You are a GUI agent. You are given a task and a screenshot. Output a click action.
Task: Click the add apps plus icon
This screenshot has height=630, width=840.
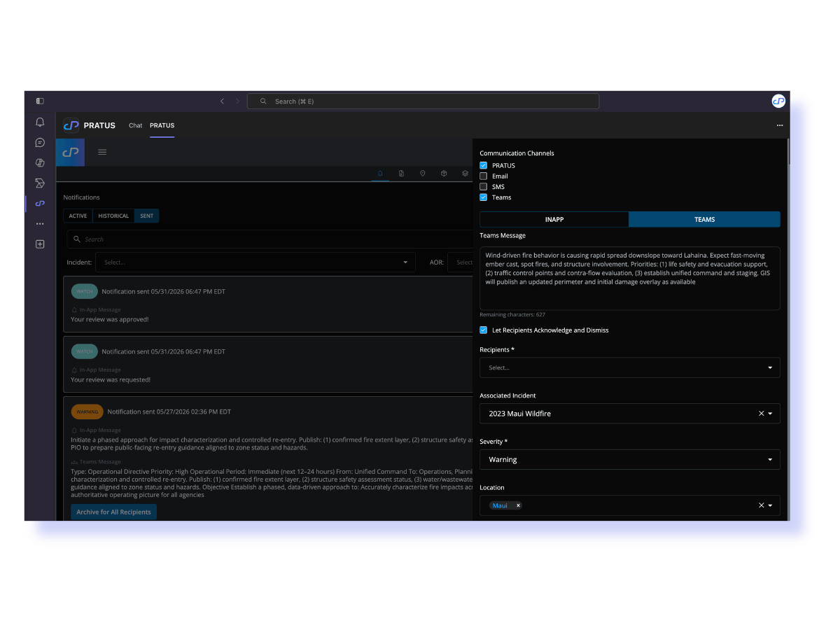coord(40,244)
